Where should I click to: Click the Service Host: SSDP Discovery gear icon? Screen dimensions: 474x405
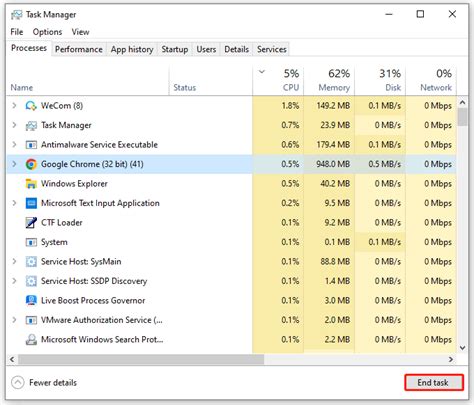31,281
